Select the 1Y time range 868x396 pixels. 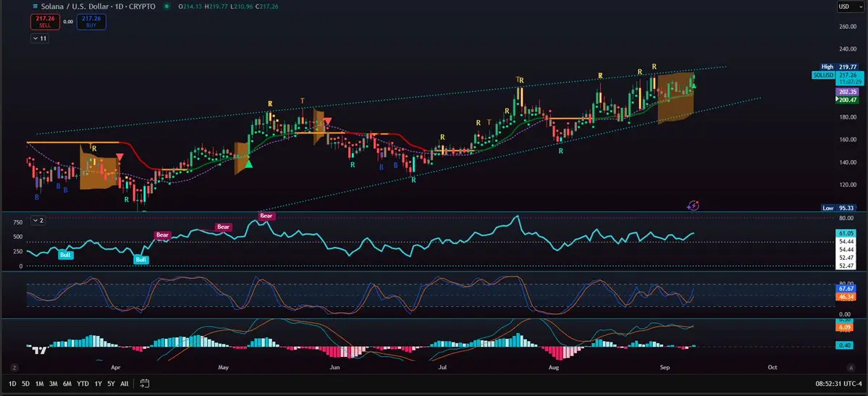[98, 383]
